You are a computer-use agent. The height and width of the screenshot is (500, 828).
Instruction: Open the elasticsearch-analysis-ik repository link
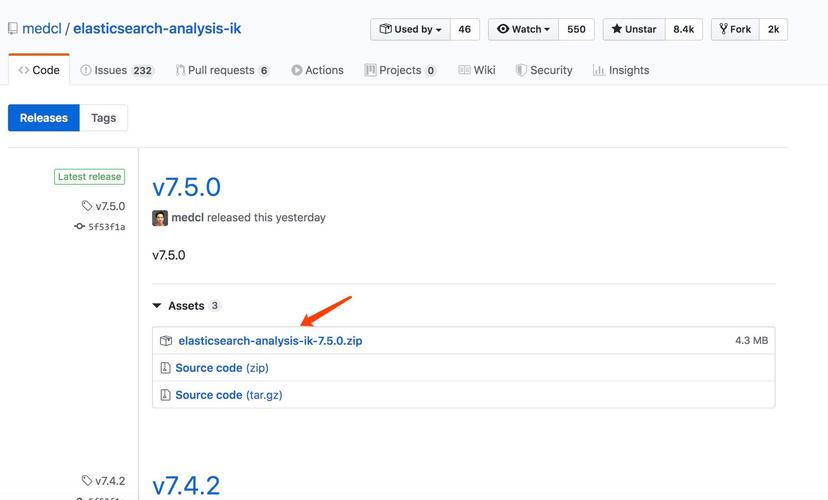tap(157, 29)
